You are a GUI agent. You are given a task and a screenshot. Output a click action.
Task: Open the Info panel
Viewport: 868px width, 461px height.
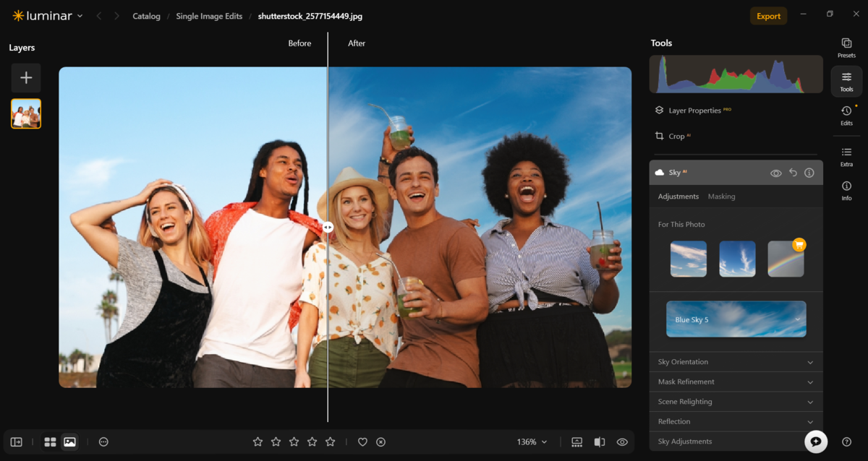(846, 191)
